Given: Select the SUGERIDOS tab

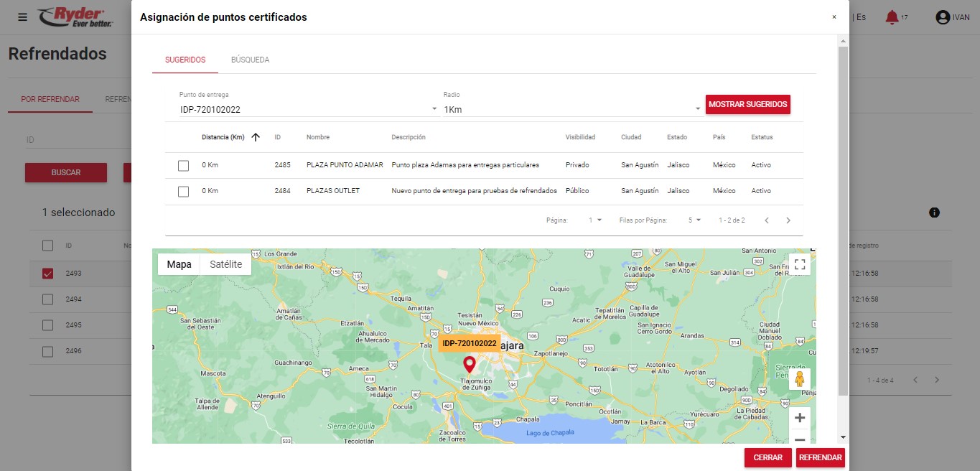Looking at the screenshot, I should coord(185,60).
